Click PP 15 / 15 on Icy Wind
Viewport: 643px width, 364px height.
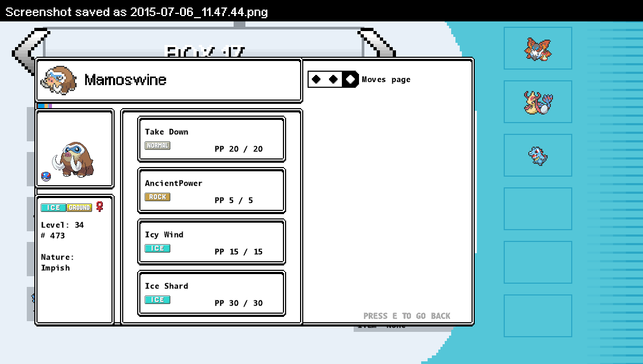pyautogui.click(x=238, y=252)
